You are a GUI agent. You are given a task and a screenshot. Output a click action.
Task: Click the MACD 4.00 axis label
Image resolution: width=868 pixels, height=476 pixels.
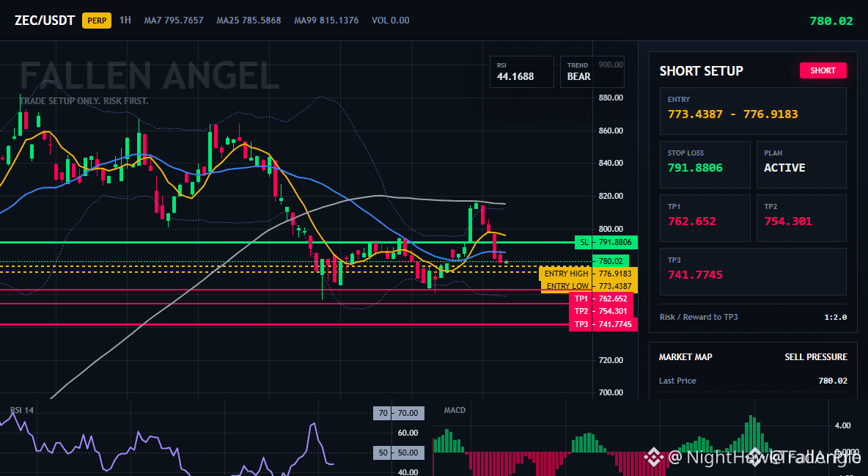tap(843, 425)
